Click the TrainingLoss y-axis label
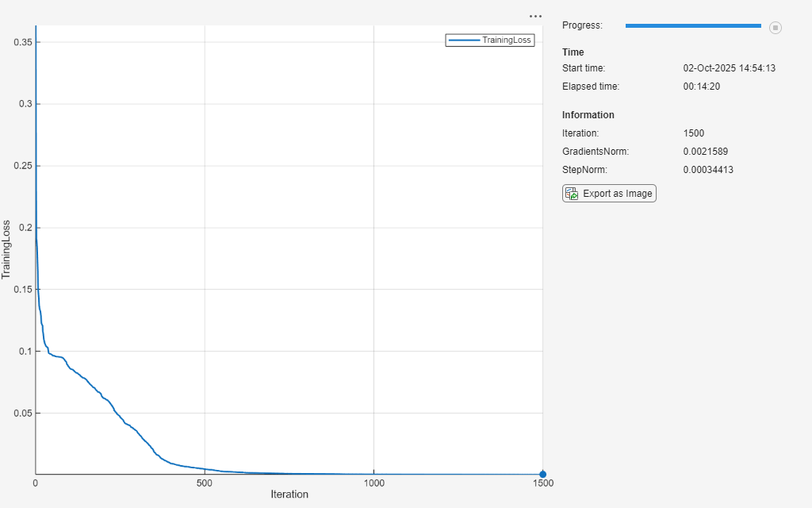 6,249
